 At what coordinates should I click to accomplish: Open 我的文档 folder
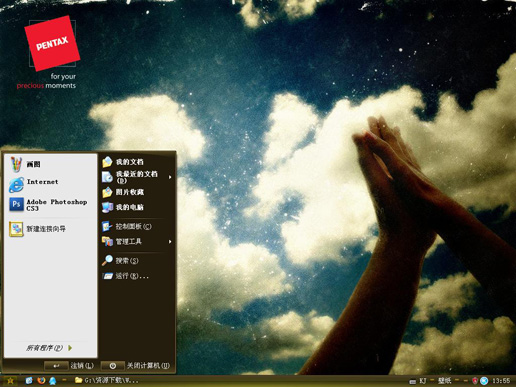tap(137, 162)
